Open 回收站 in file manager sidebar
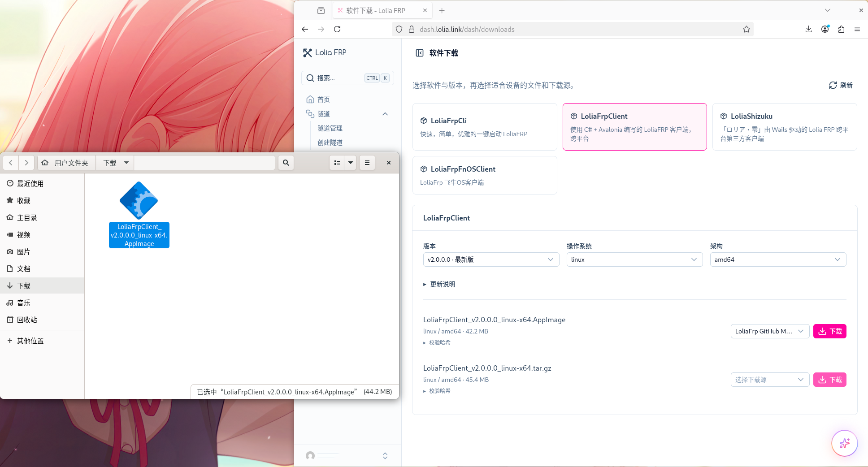This screenshot has height=467, width=868. point(42,320)
